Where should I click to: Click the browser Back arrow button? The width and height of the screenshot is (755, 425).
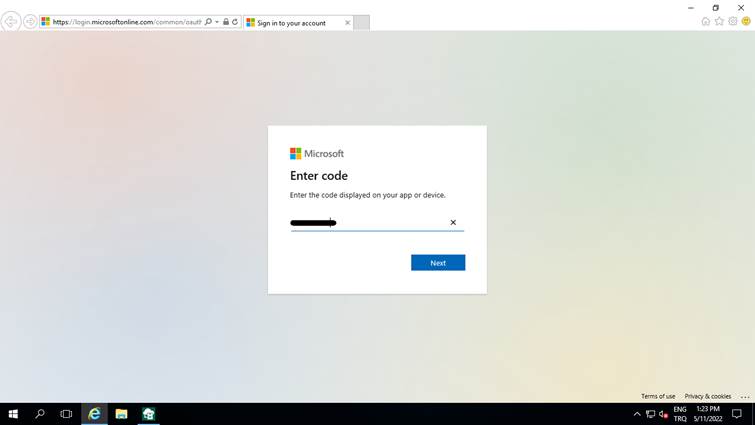11,22
